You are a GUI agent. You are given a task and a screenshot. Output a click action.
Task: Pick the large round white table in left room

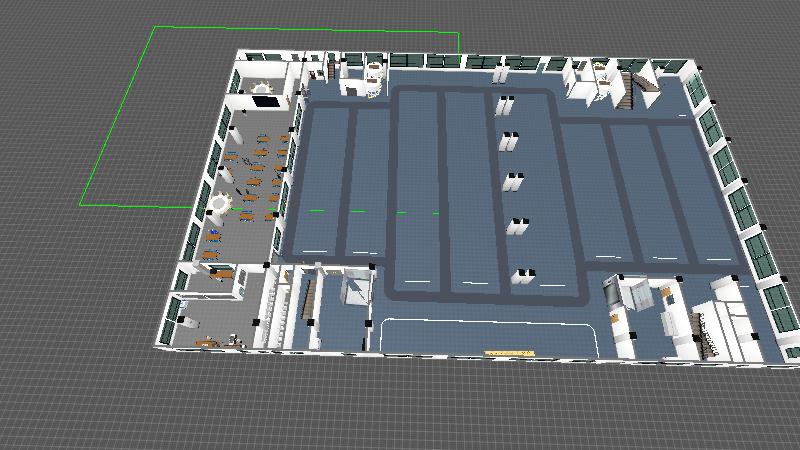point(221,203)
